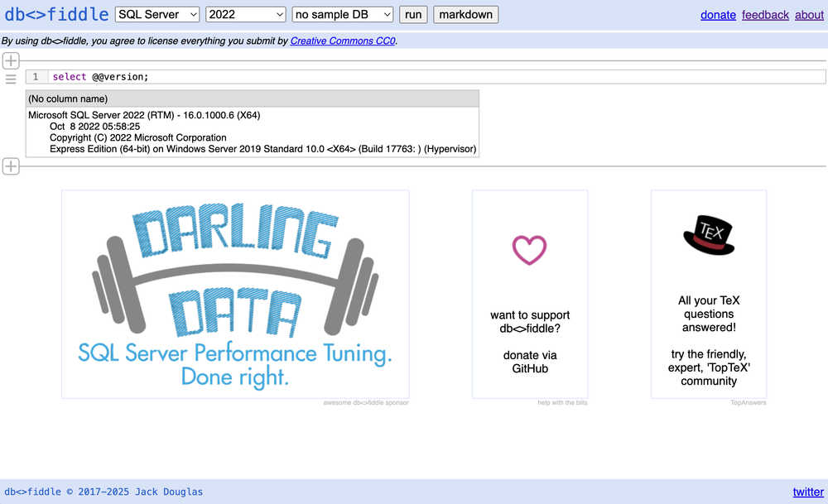
Task: Click the 'awesome db<>fiddle sponsor' caption
Action: point(366,403)
